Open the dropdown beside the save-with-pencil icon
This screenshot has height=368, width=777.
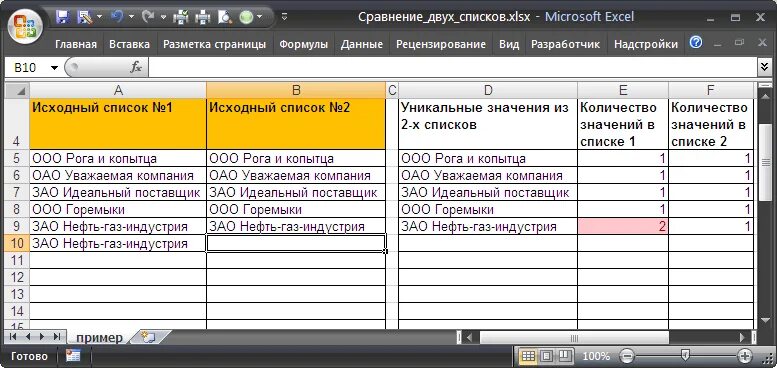tap(99, 18)
